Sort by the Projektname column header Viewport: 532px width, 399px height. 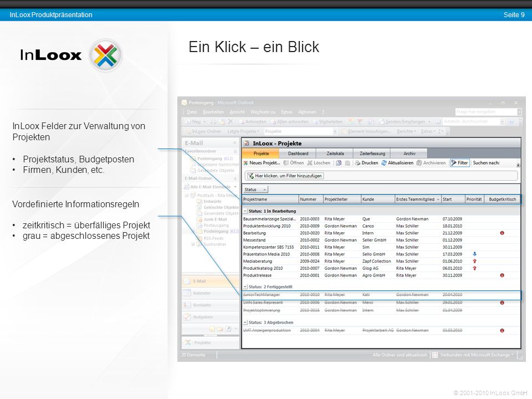(270, 199)
